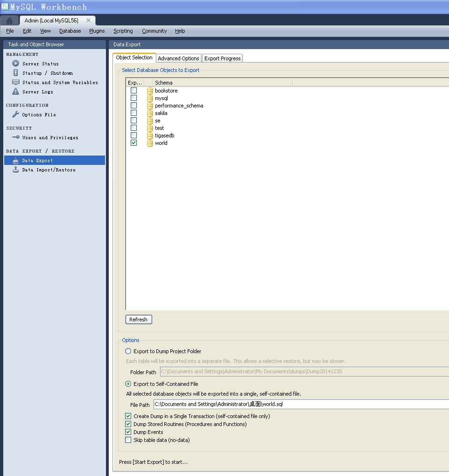Open Server Logs page
449x476 pixels.
tap(38, 92)
